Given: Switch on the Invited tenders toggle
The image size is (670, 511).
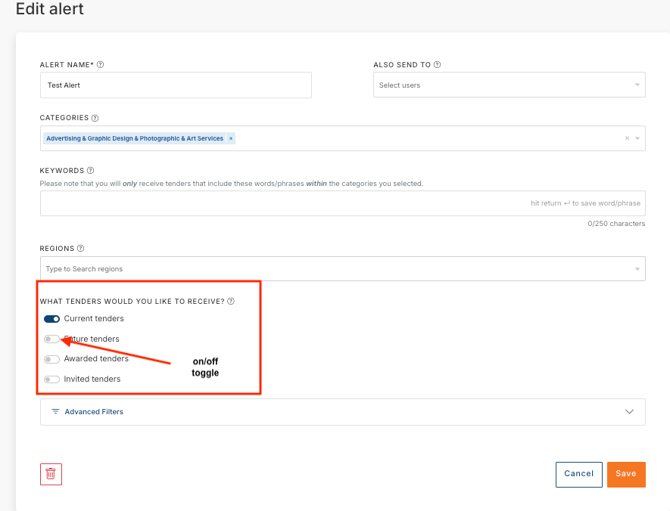Looking at the screenshot, I should click(52, 379).
